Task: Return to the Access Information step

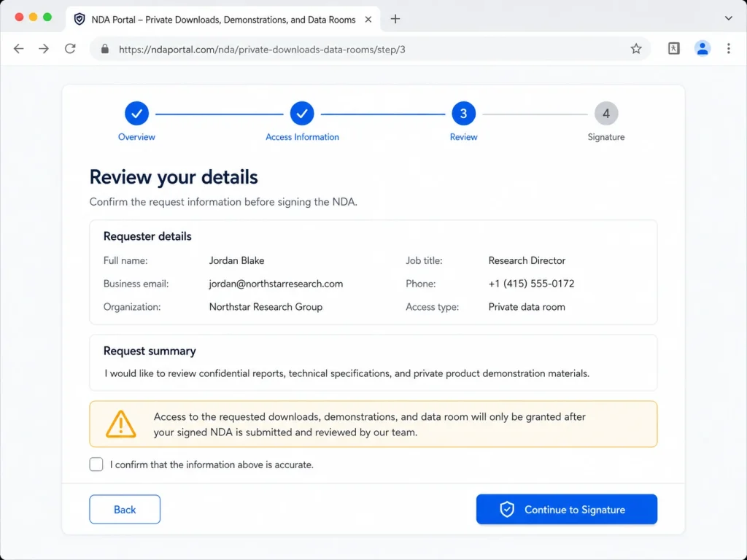Action: coord(302,113)
